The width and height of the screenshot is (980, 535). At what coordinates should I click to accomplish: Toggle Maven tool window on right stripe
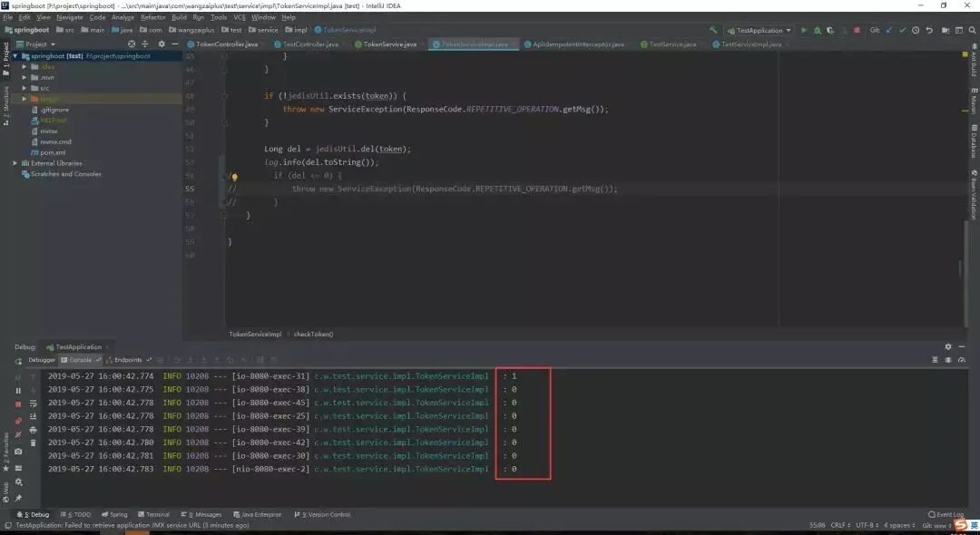tap(974, 102)
